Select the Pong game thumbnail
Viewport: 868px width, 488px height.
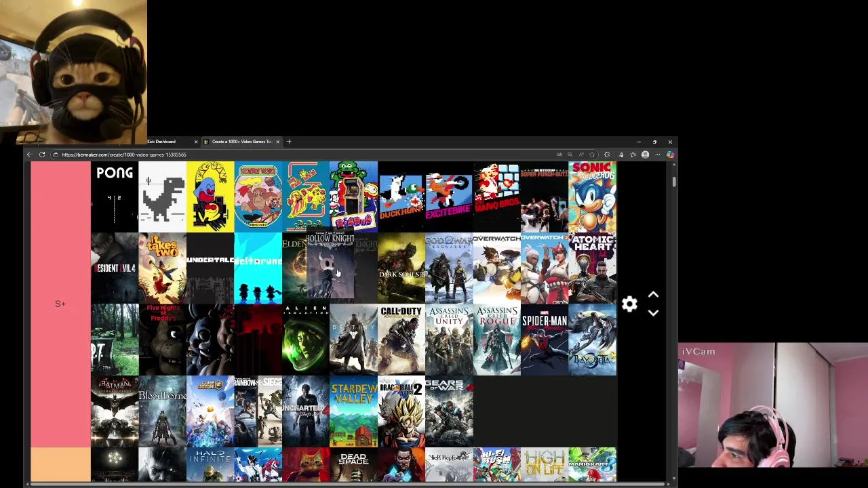115,197
